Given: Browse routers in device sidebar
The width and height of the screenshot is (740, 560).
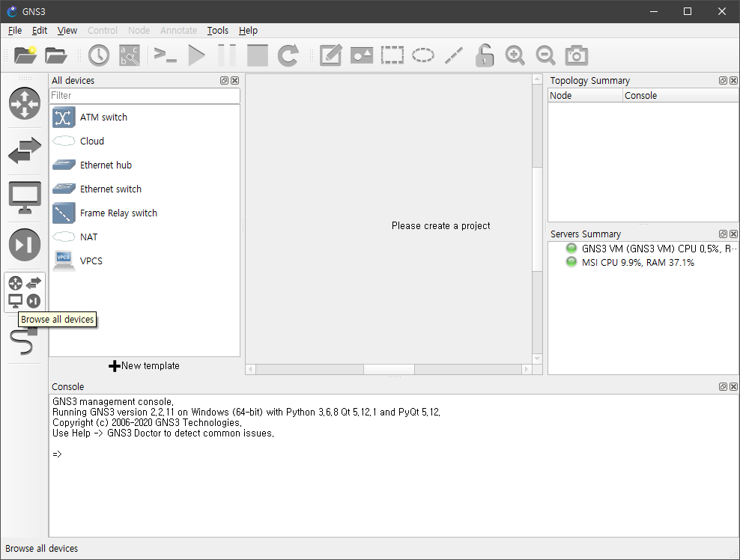Looking at the screenshot, I should click(x=25, y=103).
